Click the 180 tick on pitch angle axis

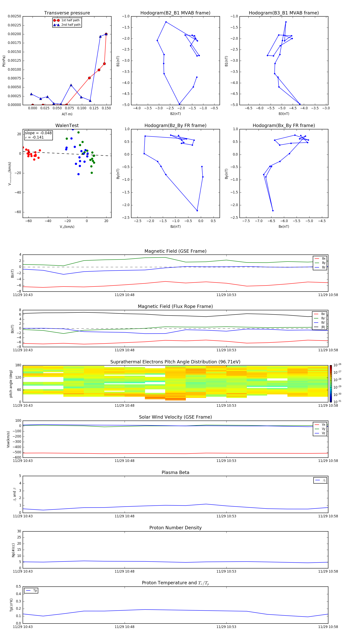18,365
